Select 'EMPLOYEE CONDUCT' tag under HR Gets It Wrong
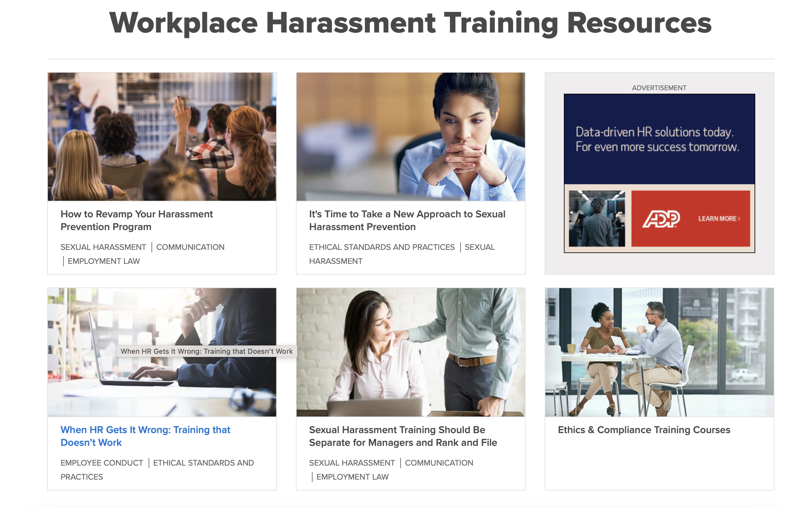Viewport: 812px width, 508px height. [101, 463]
